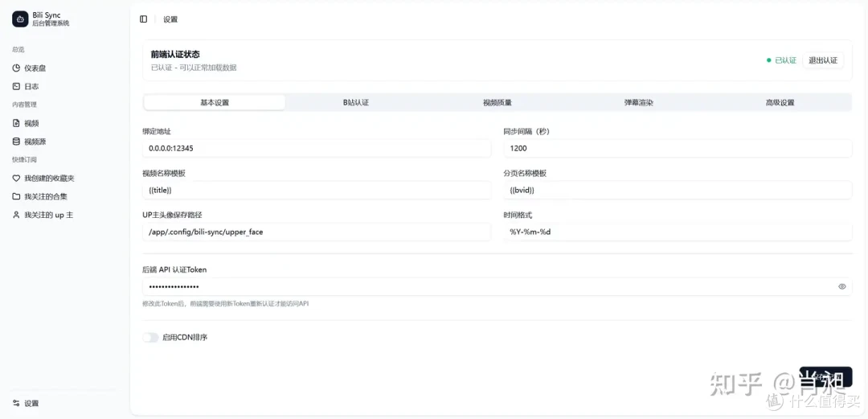Click the sliders icon beside 设置 in sidebar
The width and height of the screenshot is (868, 419).
(x=17, y=404)
